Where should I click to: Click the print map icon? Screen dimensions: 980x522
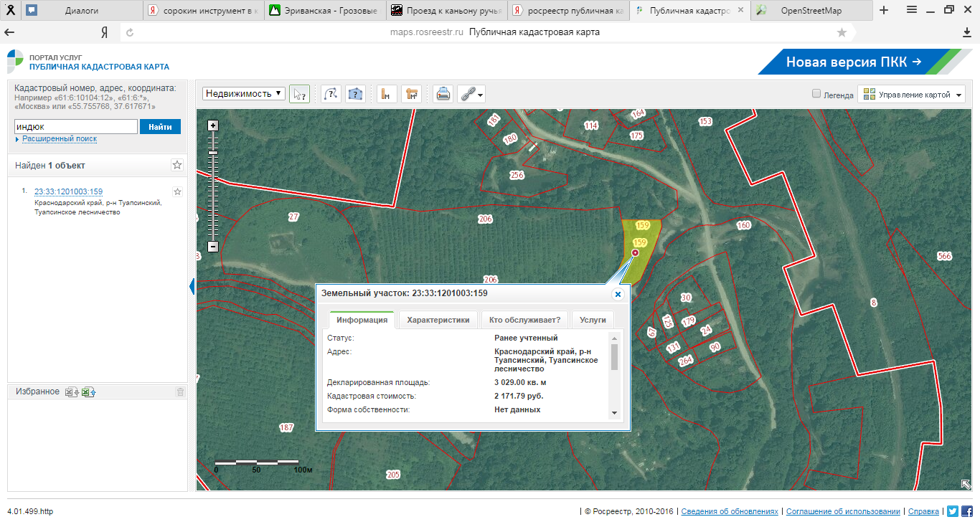tap(443, 94)
